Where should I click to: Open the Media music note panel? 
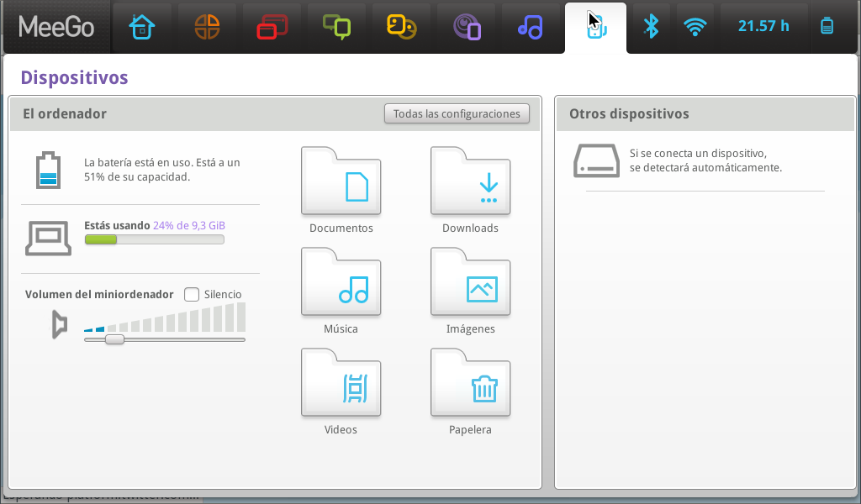pyautogui.click(x=531, y=27)
